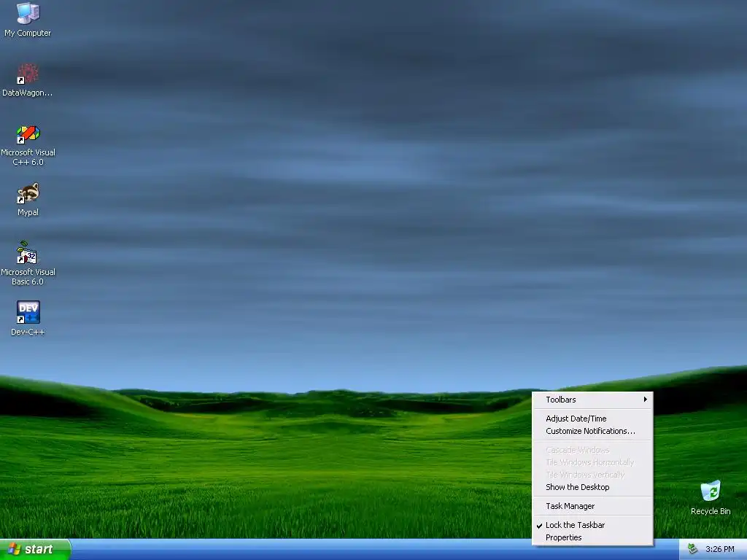Image resolution: width=747 pixels, height=560 pixels.
Task: Click the system tray network icon
Action: click(x=693, y=549)
